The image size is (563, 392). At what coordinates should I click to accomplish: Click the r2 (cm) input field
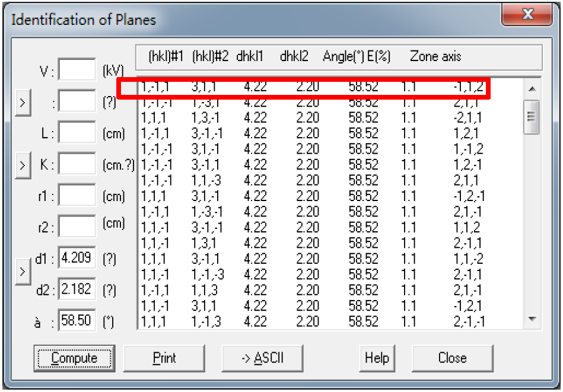pos(77,226)
